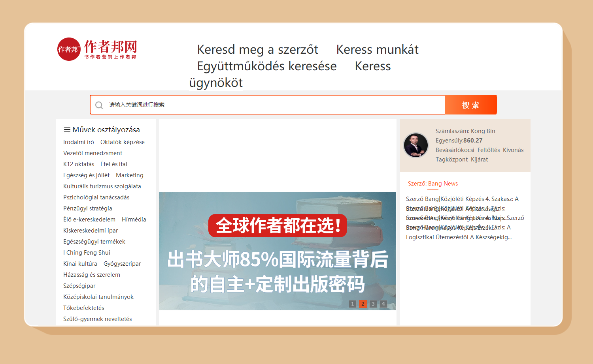Screen dimensions: 593x364
Task: Focus the keyword search input field
Action: (273, 105)
